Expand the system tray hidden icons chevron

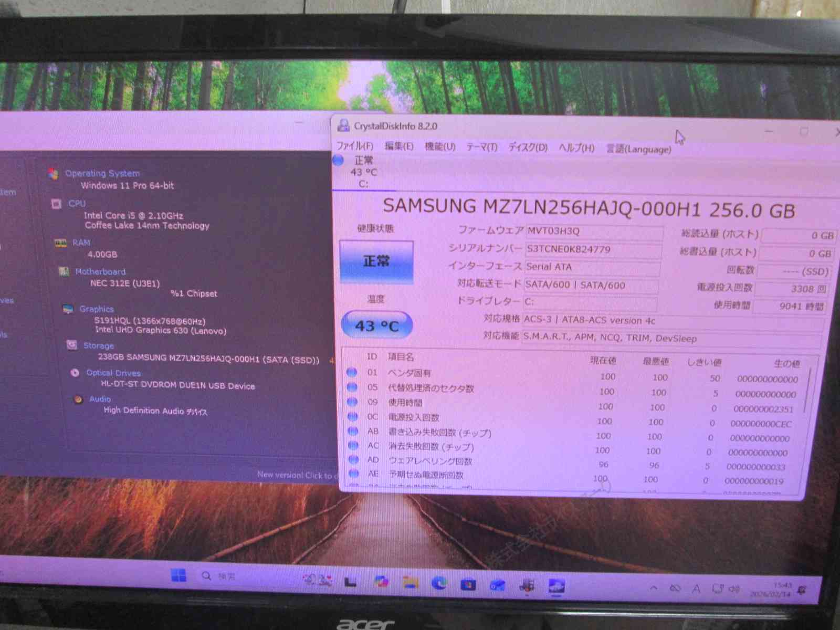click(x=654, y=588)
